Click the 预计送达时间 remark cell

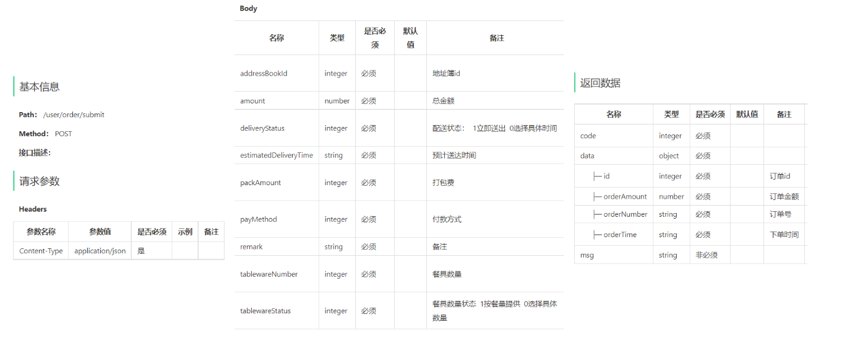(x=495, y=155)
